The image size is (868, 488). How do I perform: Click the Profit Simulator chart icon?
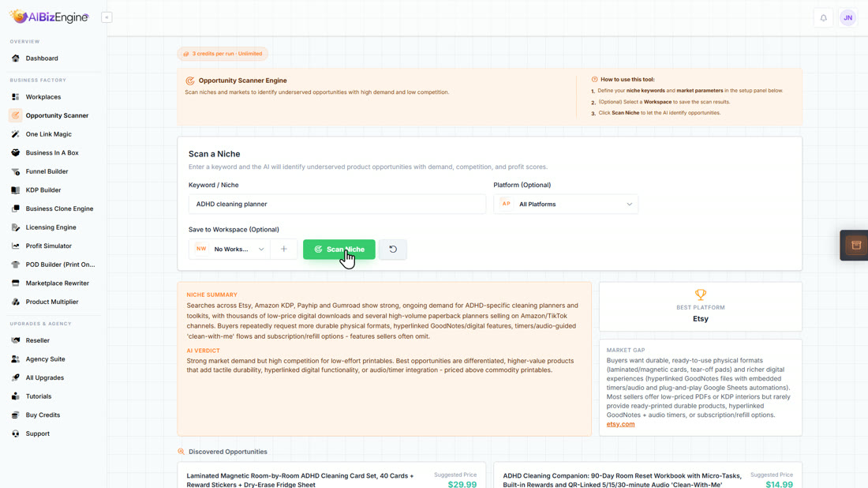pyautogui.click(x=16, y=246)
